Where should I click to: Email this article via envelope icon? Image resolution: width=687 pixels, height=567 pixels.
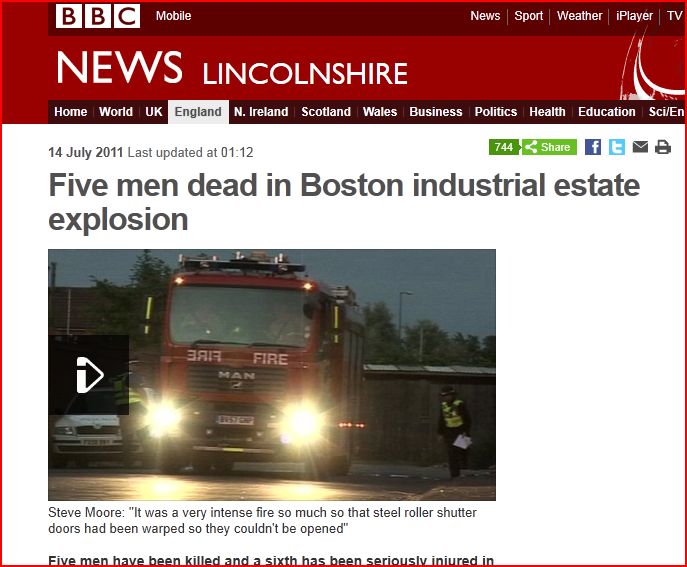tap(640, 147)
